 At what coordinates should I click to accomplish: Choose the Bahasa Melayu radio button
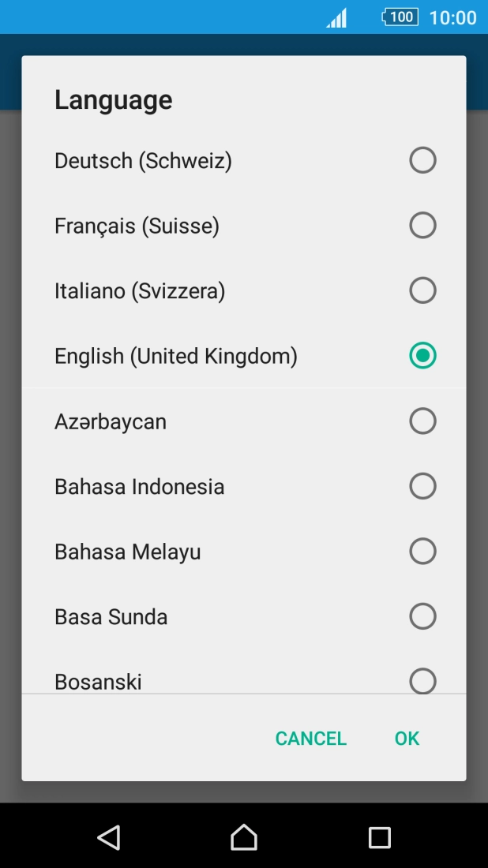point(422,551)
